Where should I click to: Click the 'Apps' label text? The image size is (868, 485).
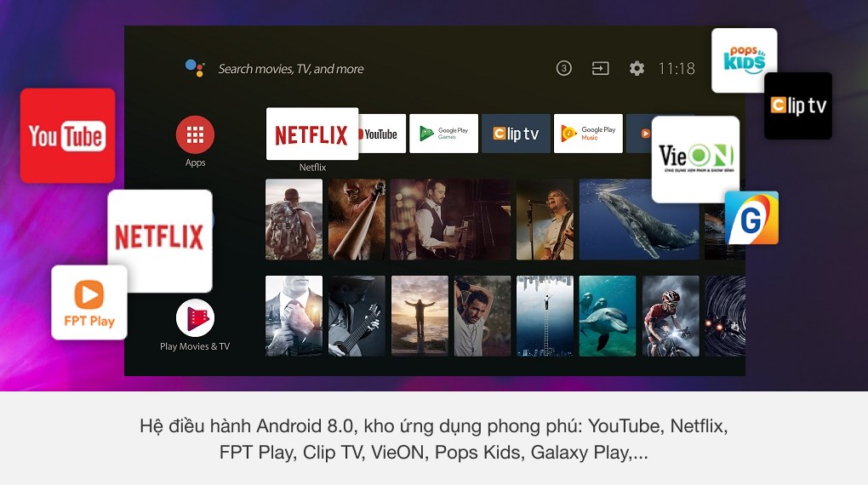click(195, 163)
